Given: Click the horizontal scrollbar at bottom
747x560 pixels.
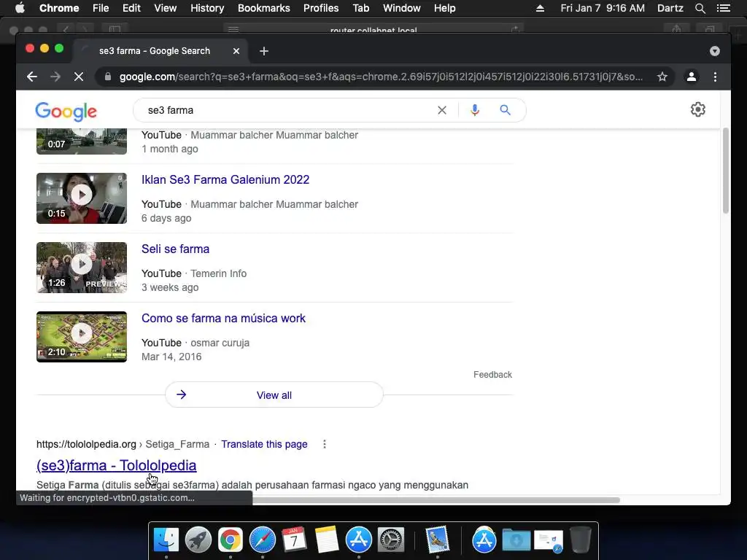Looking at the screenshot, I should [x=436, y=500].
